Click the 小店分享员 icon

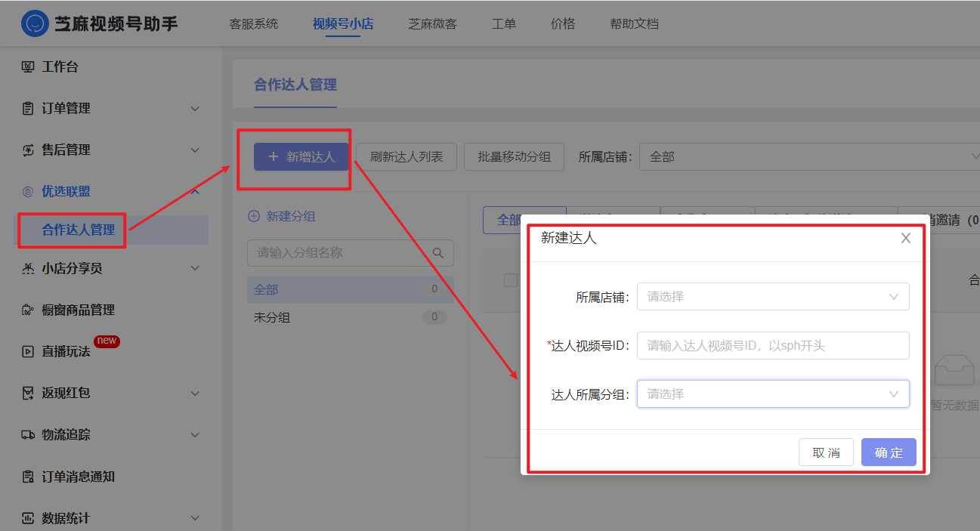point(28,268)
